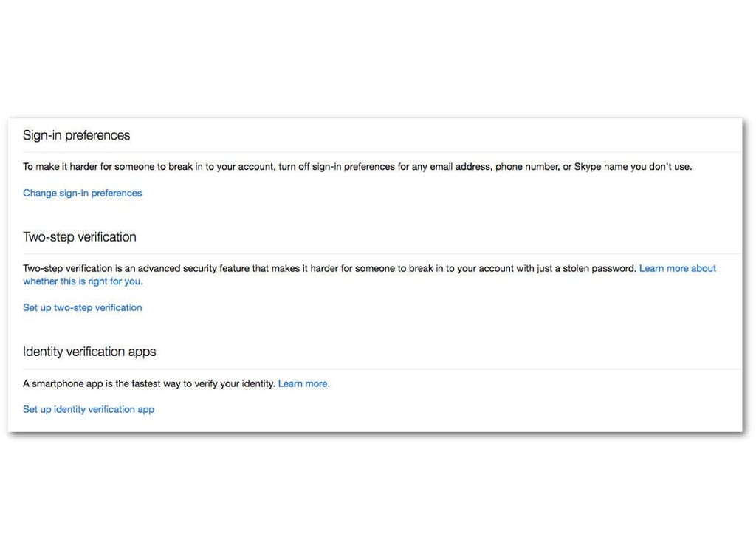
Task: Click the 'advanced security feature' description text
Action: click(329, 268)
